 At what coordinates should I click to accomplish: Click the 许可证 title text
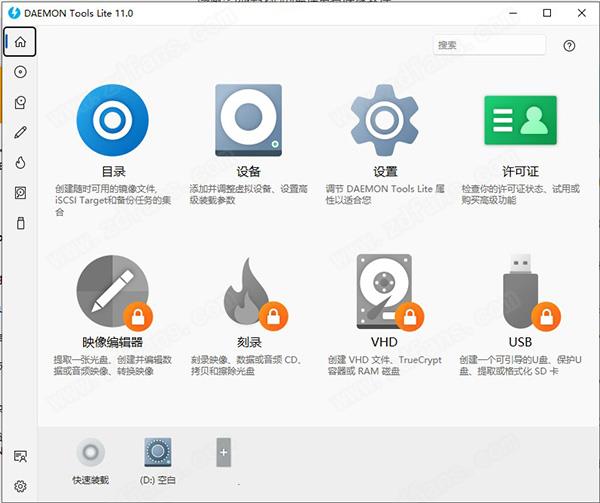[x=520, y=171]
